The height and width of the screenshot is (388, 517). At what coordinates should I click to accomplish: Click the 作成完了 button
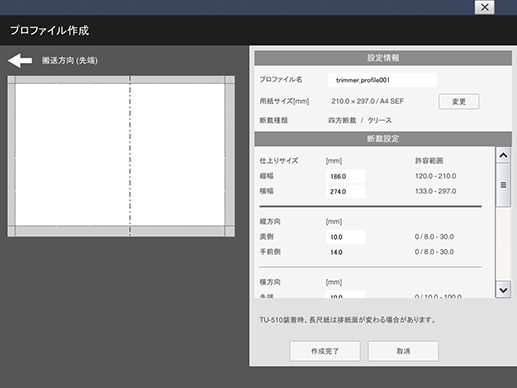point(325,351)
